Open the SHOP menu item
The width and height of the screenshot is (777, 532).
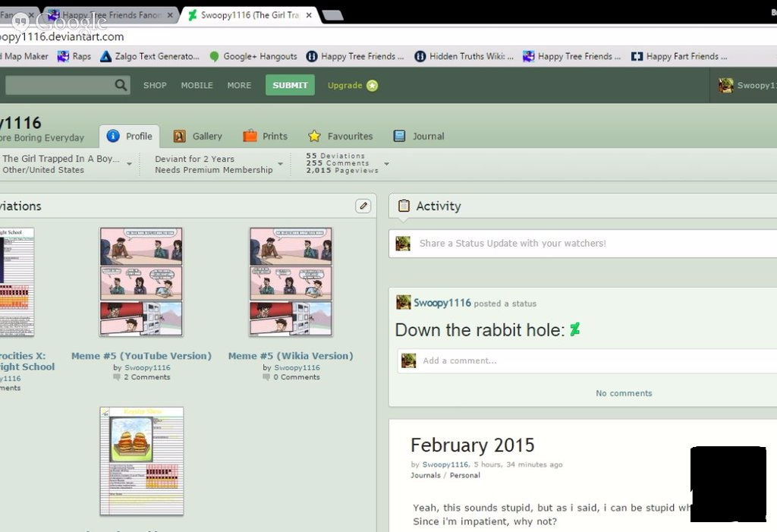click(155, 85)
